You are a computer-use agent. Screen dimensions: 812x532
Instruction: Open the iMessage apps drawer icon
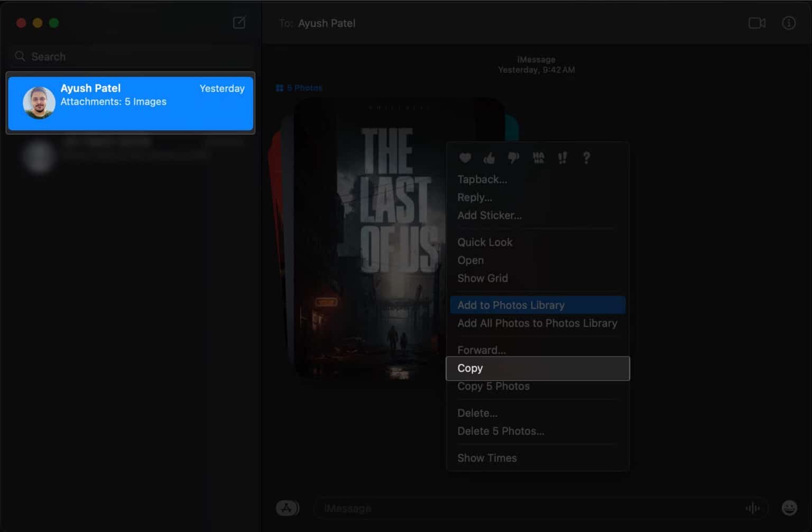[x=287, y=508]
